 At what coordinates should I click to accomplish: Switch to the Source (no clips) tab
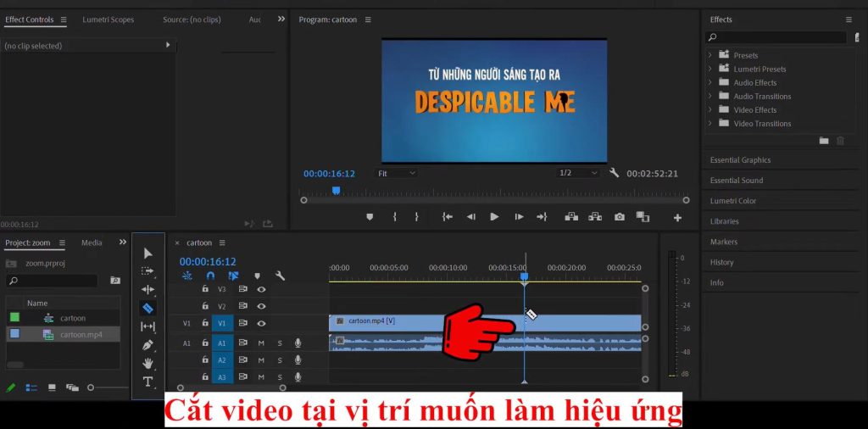(192, 19)
